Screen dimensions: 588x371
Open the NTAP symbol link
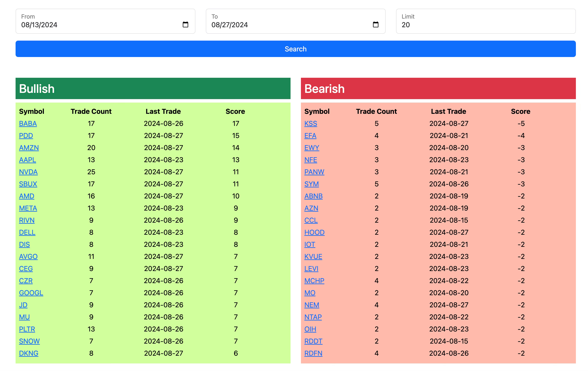coord(313,317)
